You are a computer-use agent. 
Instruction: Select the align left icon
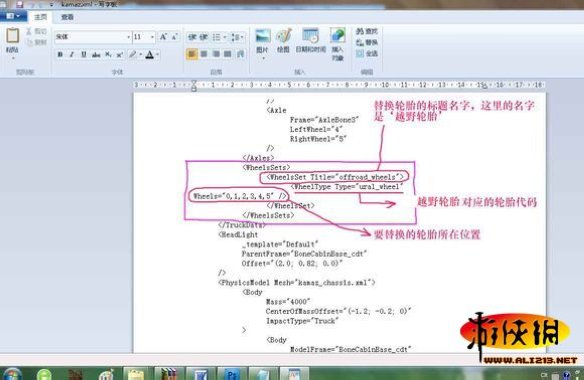192,54
